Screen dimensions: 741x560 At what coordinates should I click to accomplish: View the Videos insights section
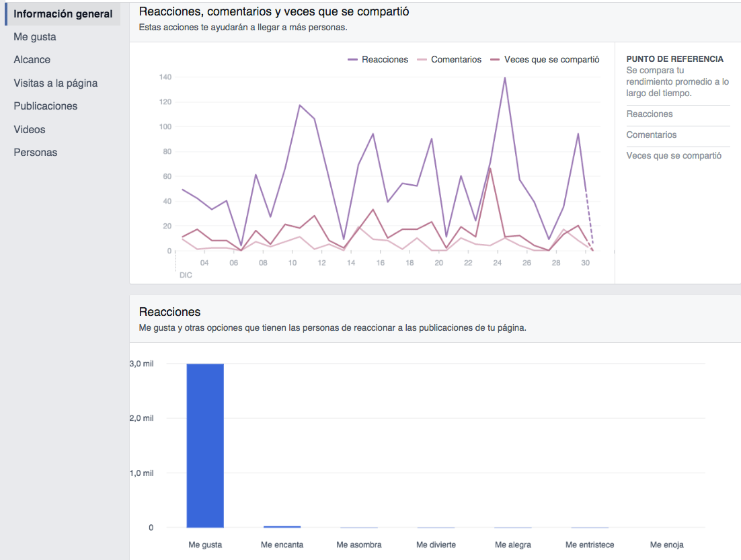[x=30, y=129]
